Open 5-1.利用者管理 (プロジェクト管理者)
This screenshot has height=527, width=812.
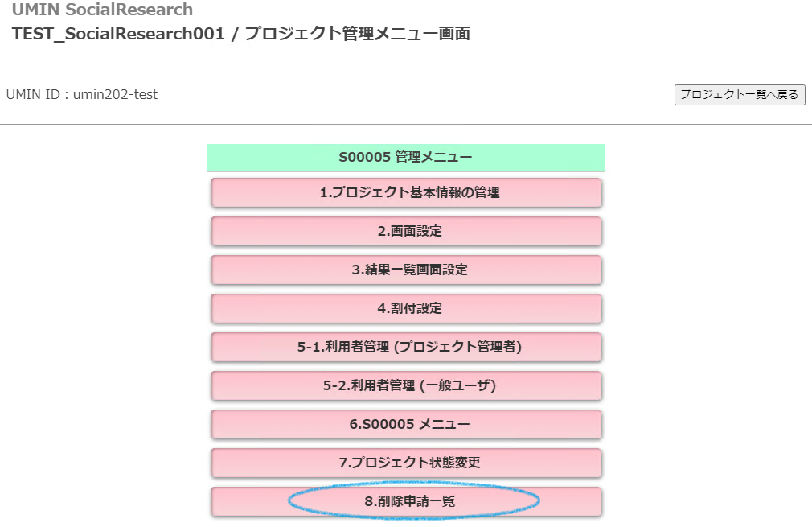coord(406,348)
